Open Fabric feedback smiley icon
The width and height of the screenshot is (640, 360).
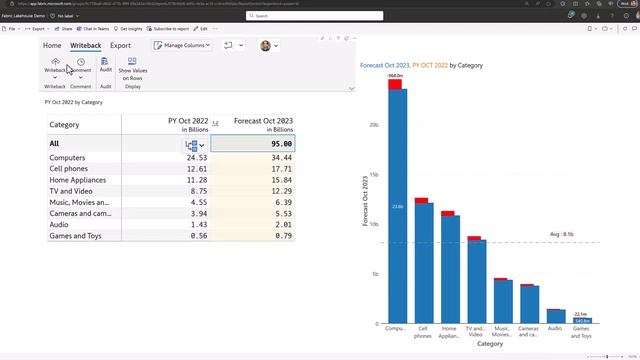pos(626,16)
